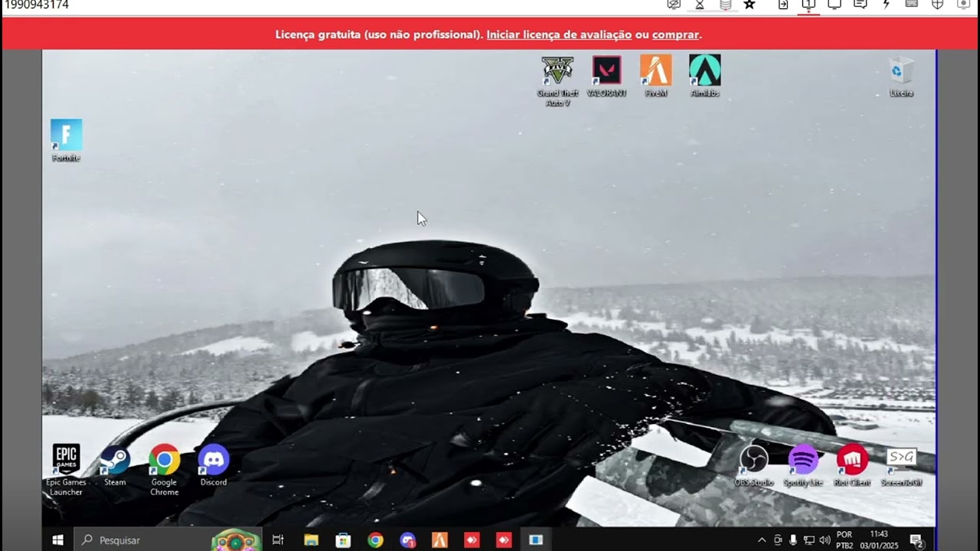Select the Lixeira recycle bin icon
The image size is (980, 551).
(901, 77)
